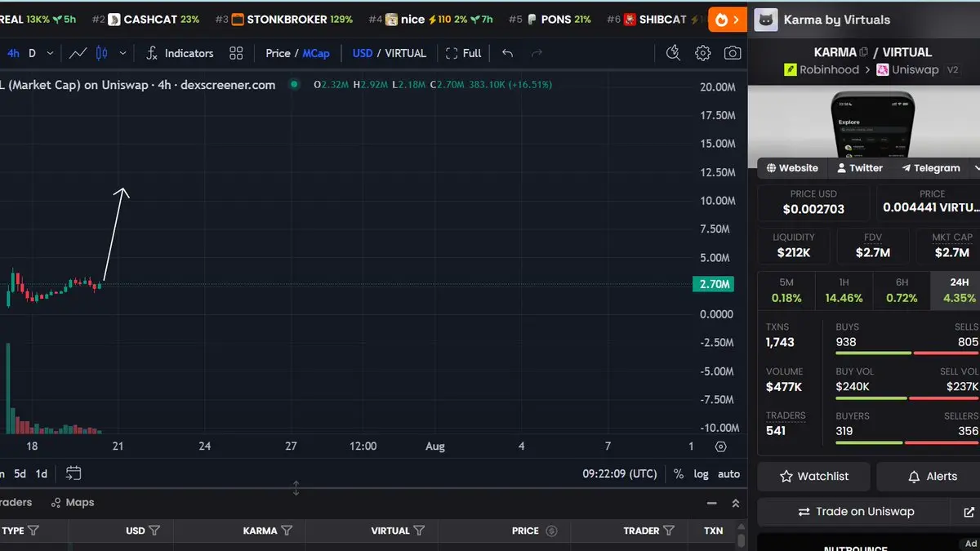Add KARMA to Watchlist

(813, 476)
